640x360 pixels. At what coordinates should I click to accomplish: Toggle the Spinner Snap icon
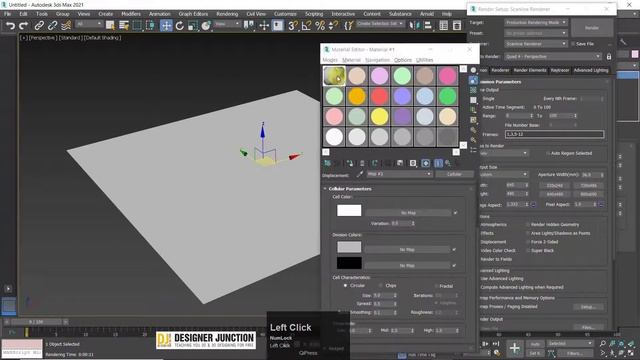333,26
